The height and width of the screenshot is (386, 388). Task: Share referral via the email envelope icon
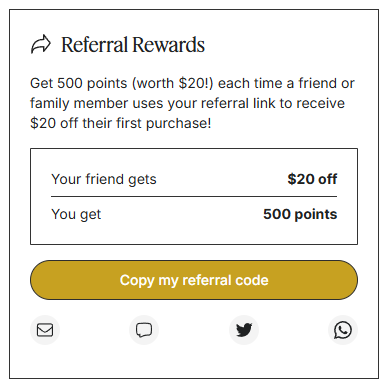45,330
